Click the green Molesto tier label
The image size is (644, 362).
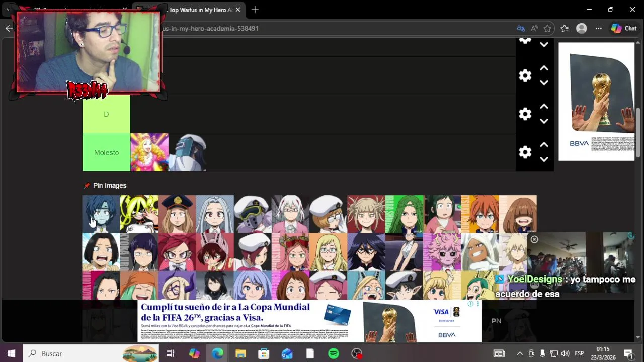click(x=106, y=152)
